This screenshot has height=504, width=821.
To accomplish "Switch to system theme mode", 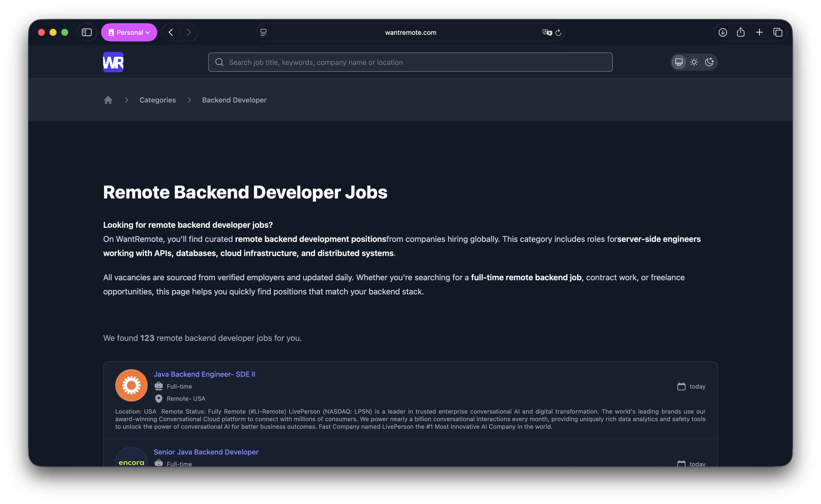I will pos(679,62).
